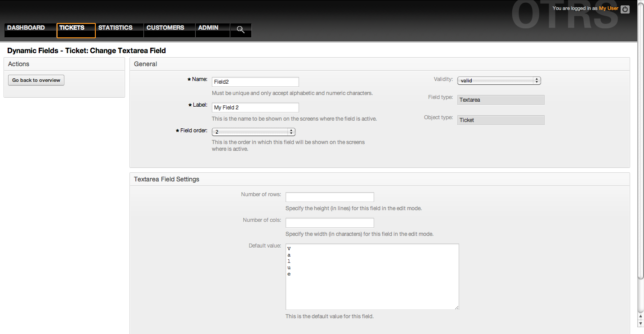Click the logout power icon
644x334 pixels.
tap(625, 9)
